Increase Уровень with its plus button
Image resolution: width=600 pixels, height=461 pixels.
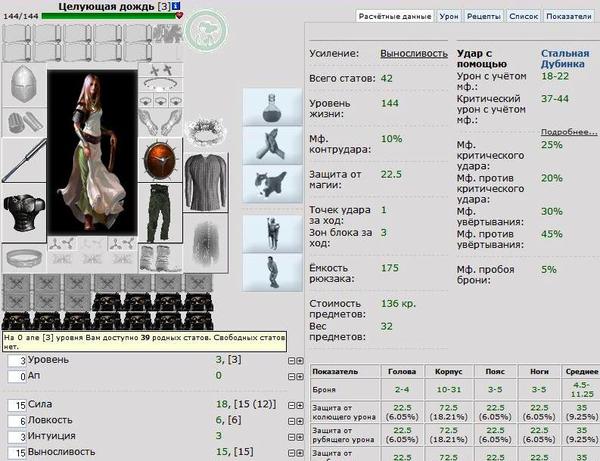300,361
